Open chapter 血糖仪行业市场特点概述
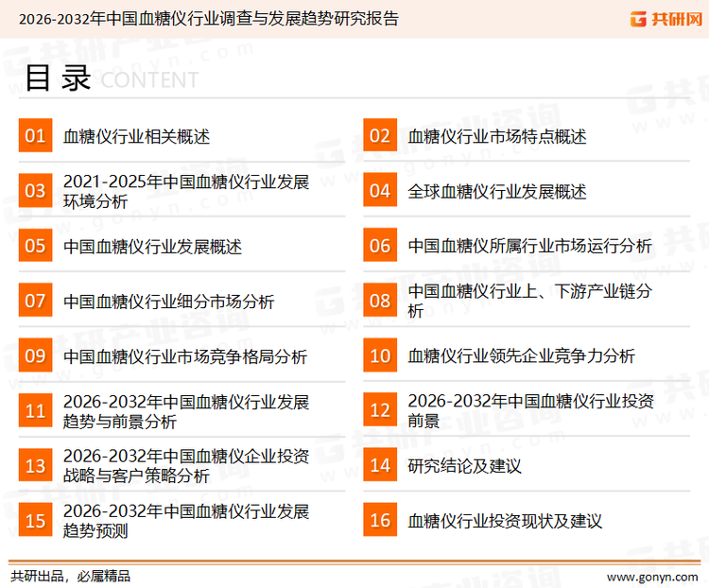The height and width of the screenshot is (588, 709). 497,136
